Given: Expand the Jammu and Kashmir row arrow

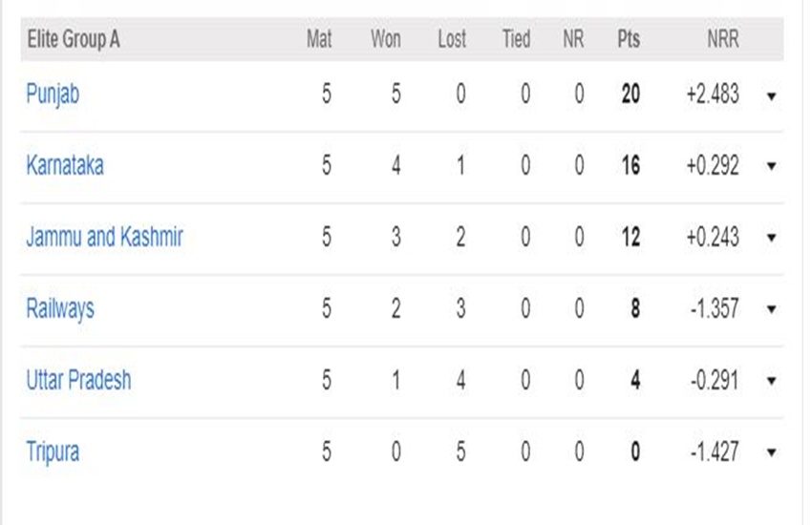Looking at the screenshot, I should coord(772,238).
